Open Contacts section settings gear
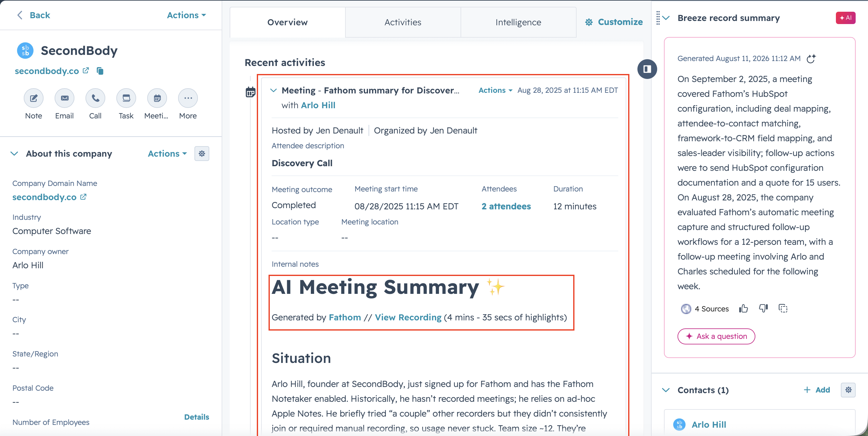Viewport: 868px width, 436px height. 848,390
